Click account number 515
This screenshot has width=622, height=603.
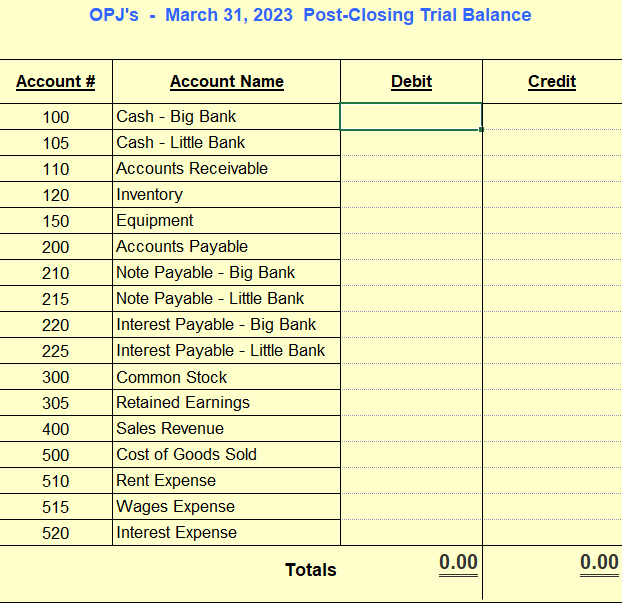pyautogui.click(x=56, y=507)
